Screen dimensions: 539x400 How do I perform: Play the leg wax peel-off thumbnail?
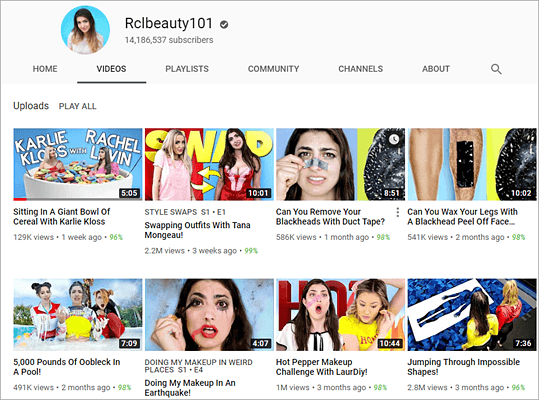click(x=472, y=164)
